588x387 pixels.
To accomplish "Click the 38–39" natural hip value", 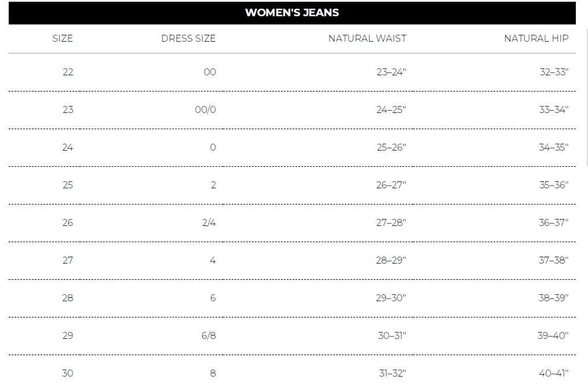I will coord(553,298).
